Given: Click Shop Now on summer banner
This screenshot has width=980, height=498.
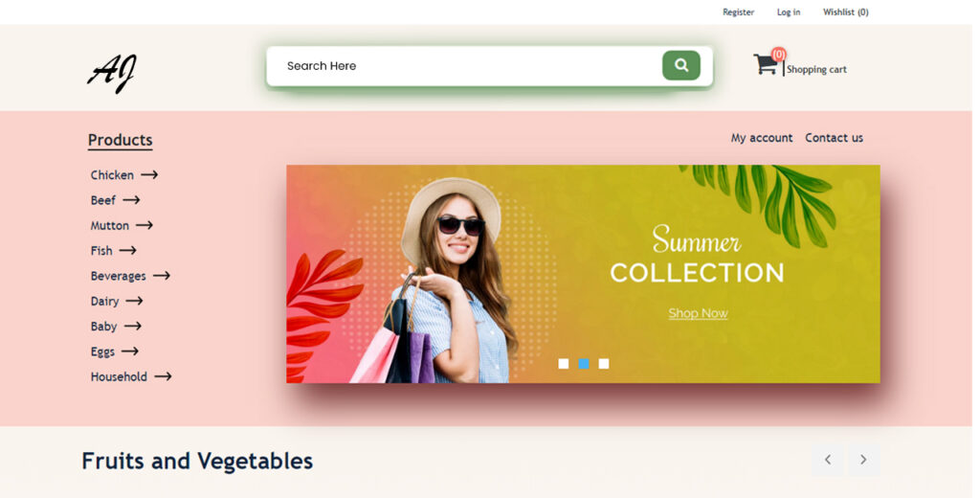Looking at the screenshot, I should pos(698,313).
